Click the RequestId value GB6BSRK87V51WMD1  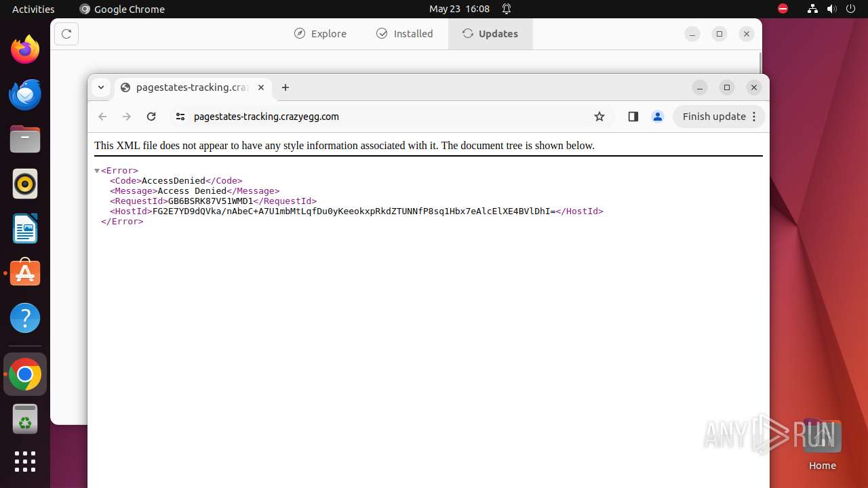[x=211, y=201]
